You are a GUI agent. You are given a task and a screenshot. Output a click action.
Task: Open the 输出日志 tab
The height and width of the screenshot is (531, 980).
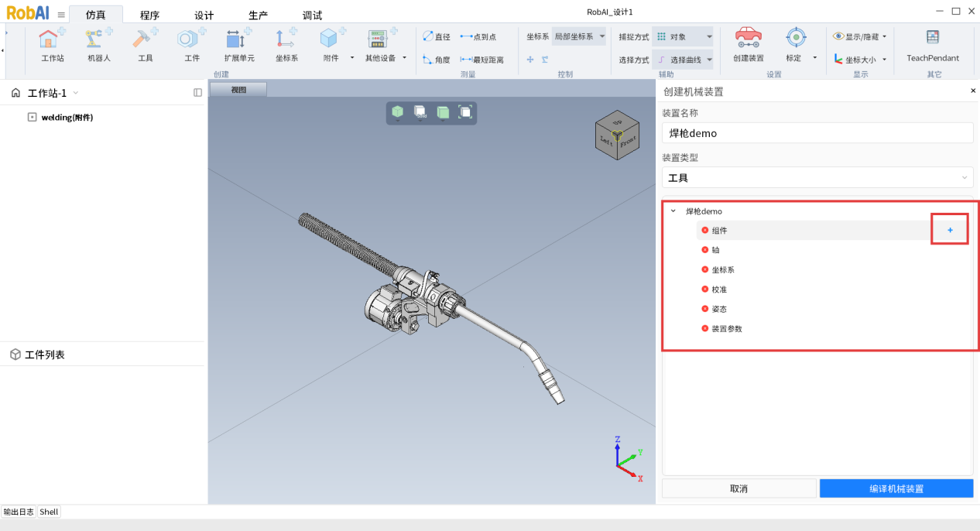click(19, 512)
